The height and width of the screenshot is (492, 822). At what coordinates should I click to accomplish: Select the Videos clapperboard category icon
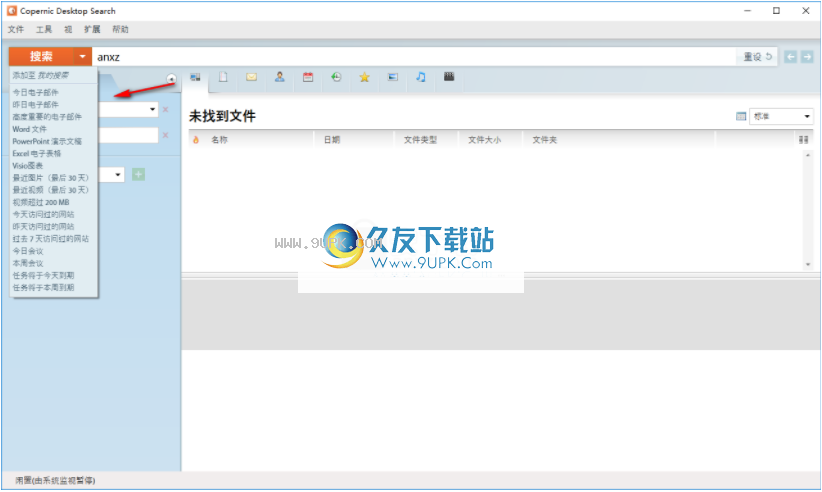click(449, 76)
